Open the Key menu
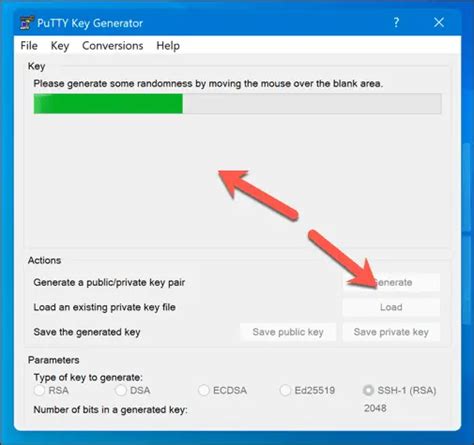 [x=60, y=46]
